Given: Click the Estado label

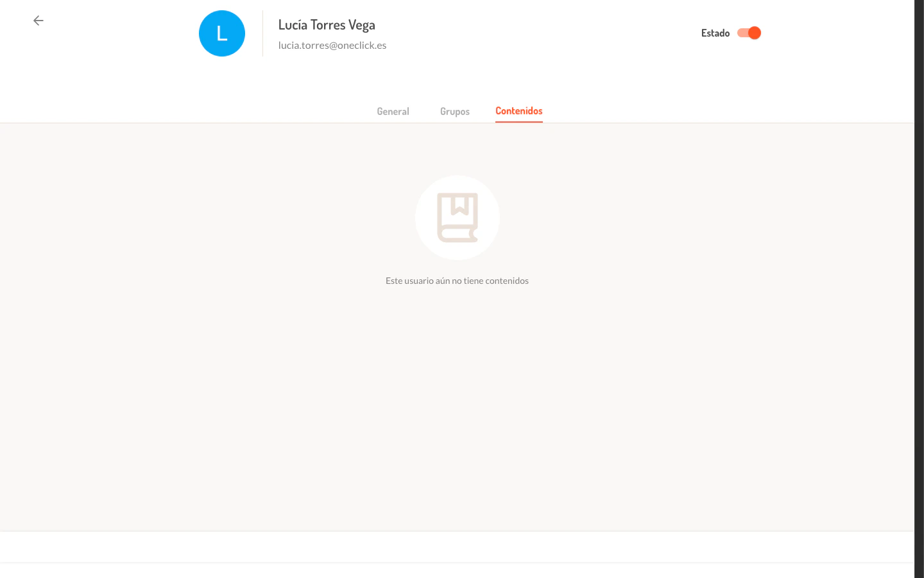Looking at the screenshot, I should (715, 33).
